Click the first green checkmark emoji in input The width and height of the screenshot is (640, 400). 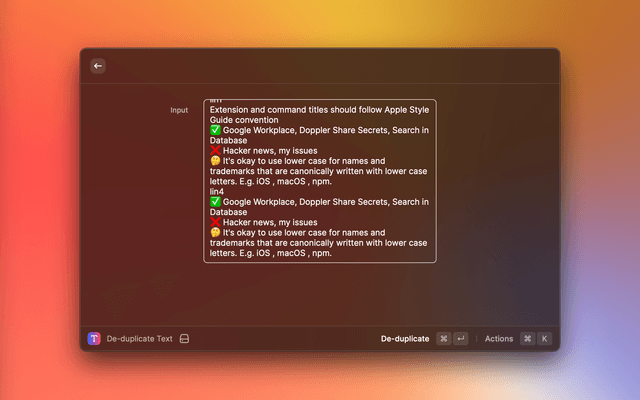tap(215, 130)
